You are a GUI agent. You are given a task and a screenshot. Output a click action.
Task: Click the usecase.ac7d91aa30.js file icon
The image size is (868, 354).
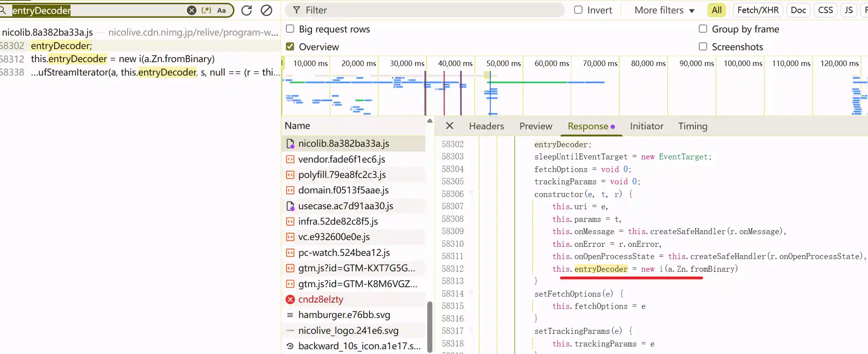click(290, 206)
